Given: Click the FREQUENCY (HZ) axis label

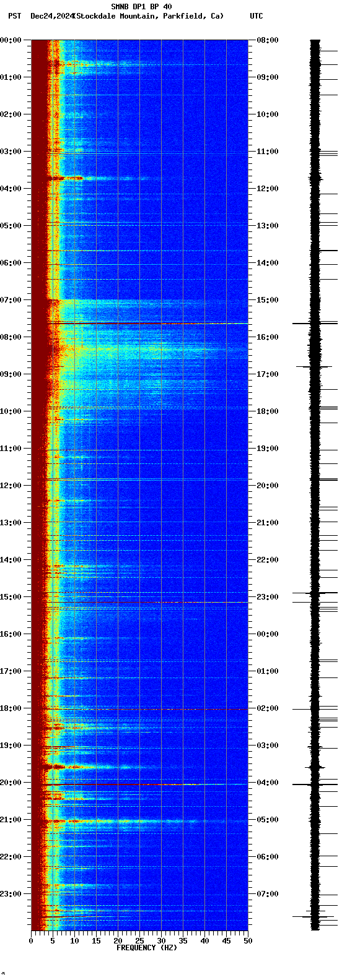Looking at the screenshot, I should pos(147,948).
